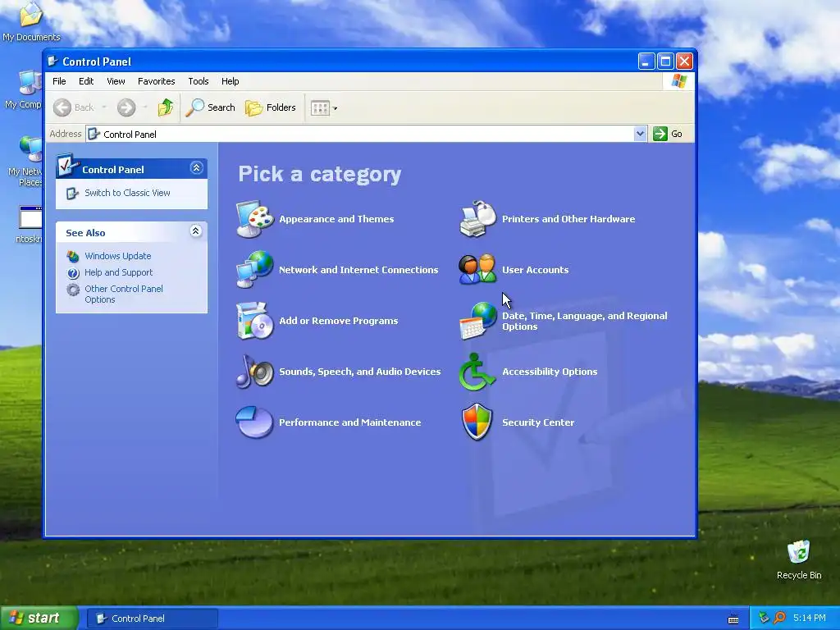This screenshot has width=840, height=630.
Task: Click the Address bar input field
Action: (360, 134)
